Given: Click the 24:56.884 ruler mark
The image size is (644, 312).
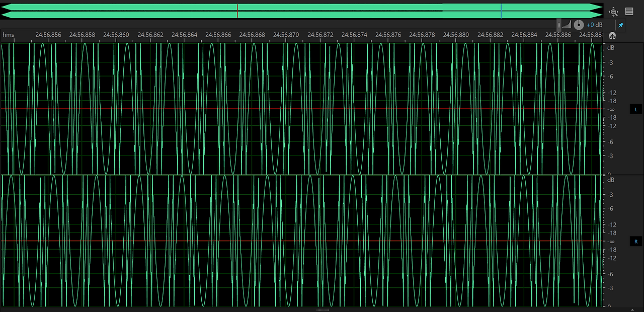Looking at the screenshot, I should point(524,35).
